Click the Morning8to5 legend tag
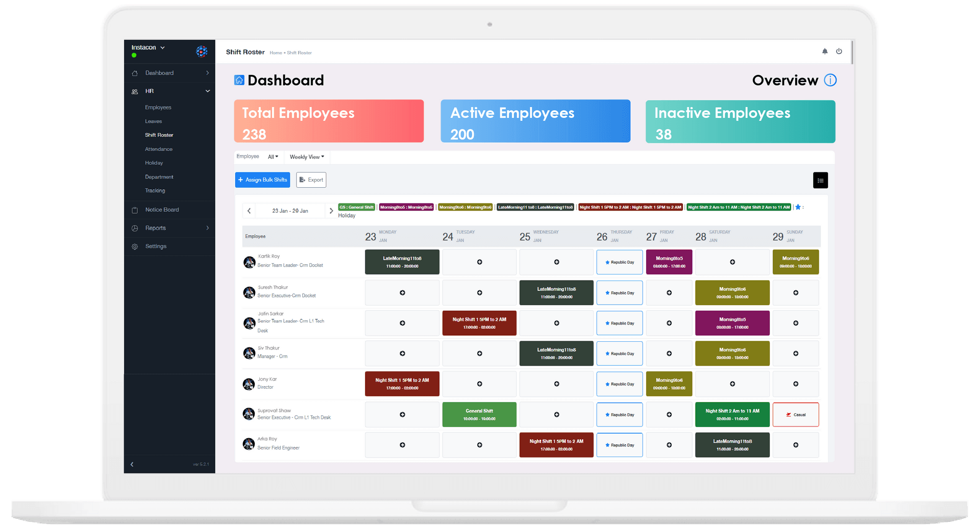This screenshot has width=980, height=529. 406,207
